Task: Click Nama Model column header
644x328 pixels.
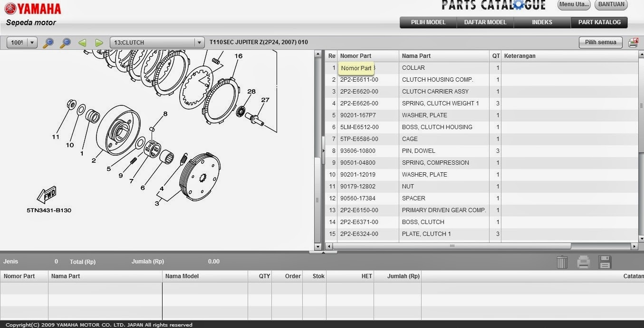Action: 205,276
